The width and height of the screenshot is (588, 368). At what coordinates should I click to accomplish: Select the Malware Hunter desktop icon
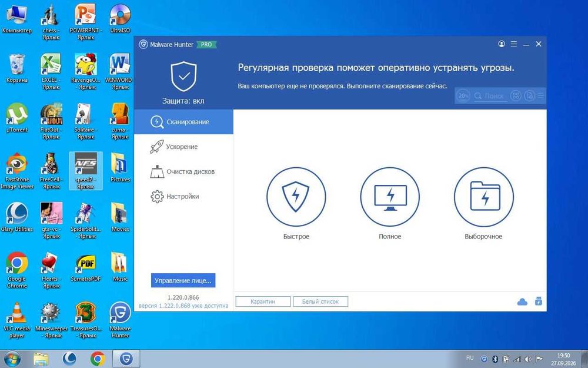(120, 320)
